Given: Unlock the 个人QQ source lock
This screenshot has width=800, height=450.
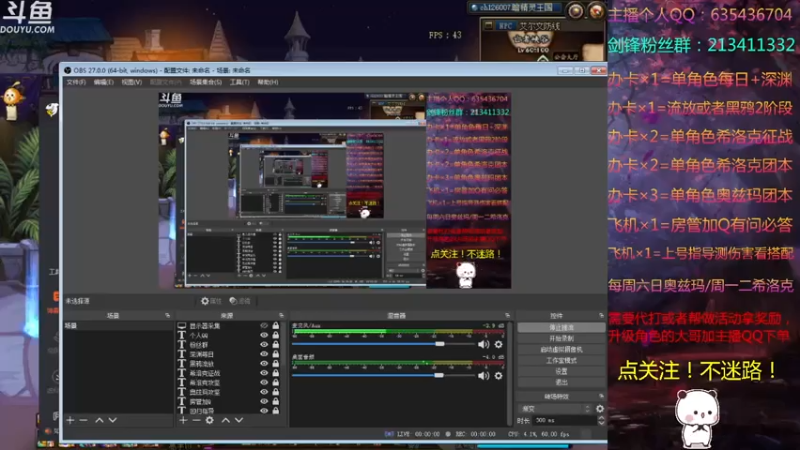Looking at the screenshot, I should (x=276, y=335).
